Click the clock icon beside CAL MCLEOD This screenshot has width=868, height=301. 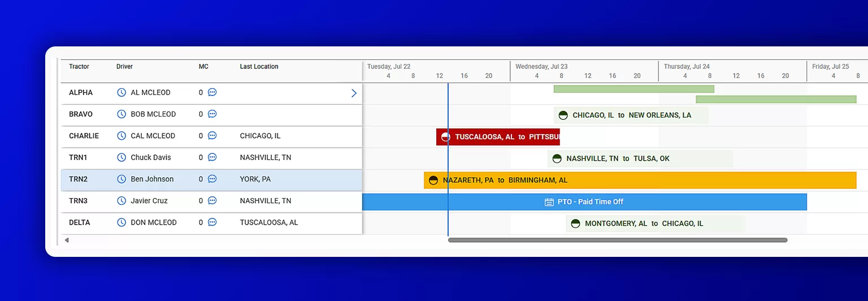(x=121, y=136)
